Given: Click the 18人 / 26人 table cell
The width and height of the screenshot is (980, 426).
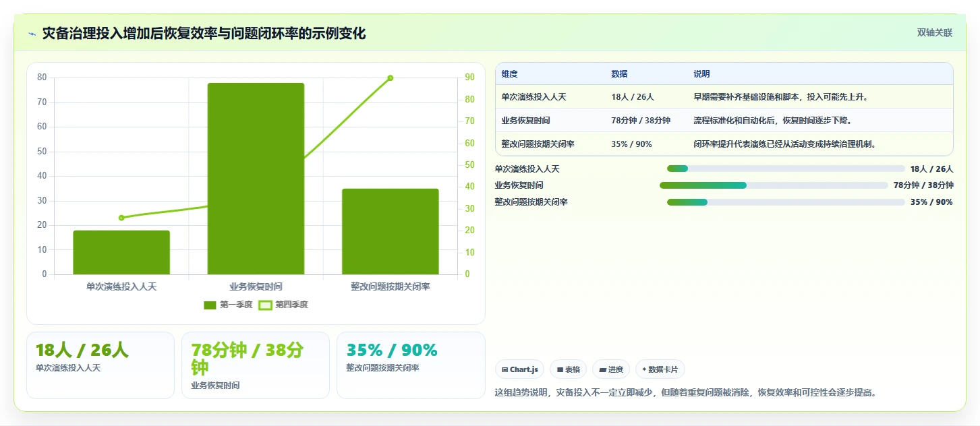Looking at the screenshot, I should tap(633, 97).
